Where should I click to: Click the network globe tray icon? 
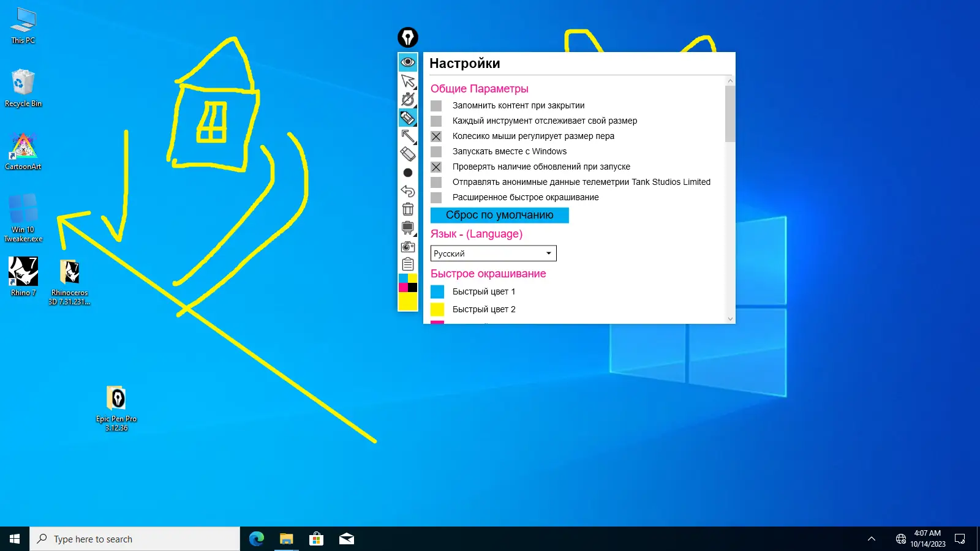900,539
